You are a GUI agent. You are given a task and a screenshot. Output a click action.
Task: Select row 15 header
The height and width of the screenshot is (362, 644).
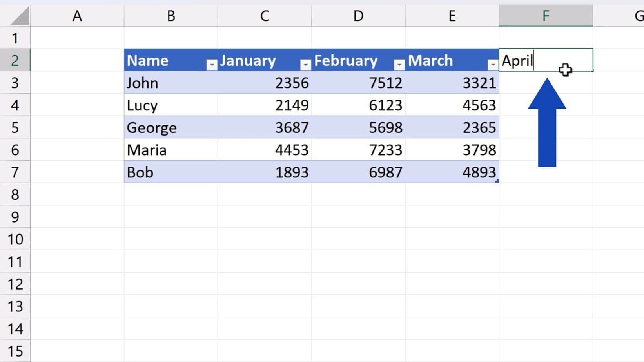click(15, 351)
